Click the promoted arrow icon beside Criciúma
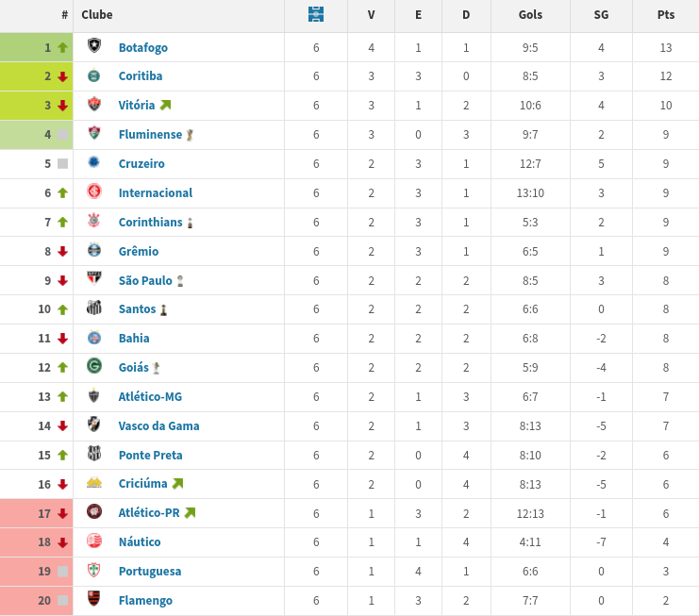 [x=178, y=484]
